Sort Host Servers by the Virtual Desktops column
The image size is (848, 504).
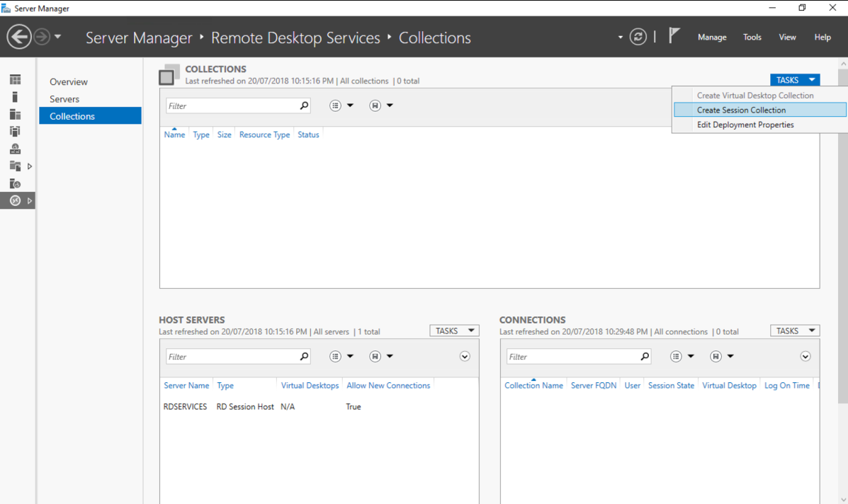[310, 385]
